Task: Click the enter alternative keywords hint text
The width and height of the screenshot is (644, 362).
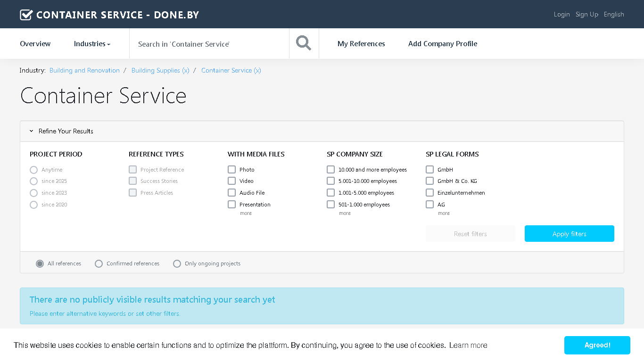Action: point(105,313)
